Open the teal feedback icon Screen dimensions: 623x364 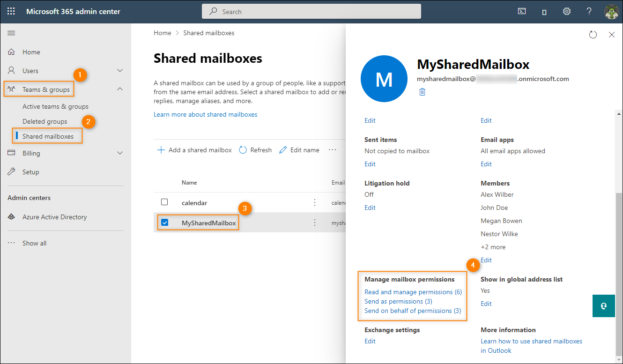(603, 305)
